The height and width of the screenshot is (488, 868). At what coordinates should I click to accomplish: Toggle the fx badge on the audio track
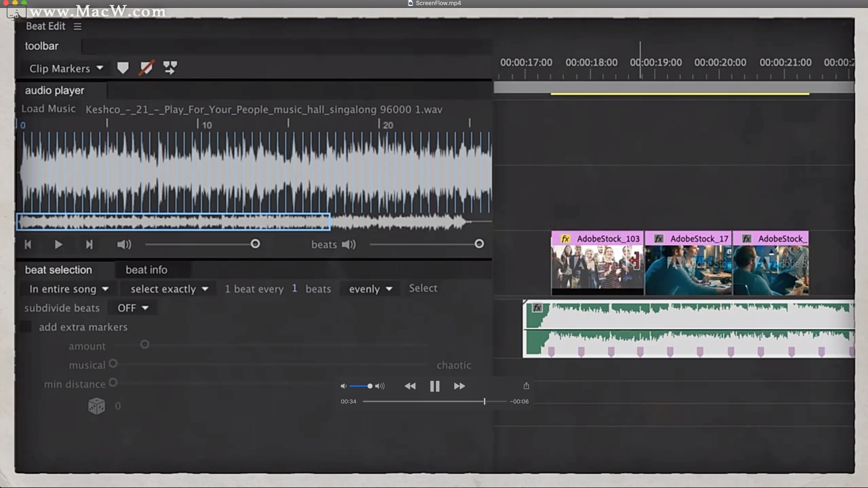click(x=537, y=308)
